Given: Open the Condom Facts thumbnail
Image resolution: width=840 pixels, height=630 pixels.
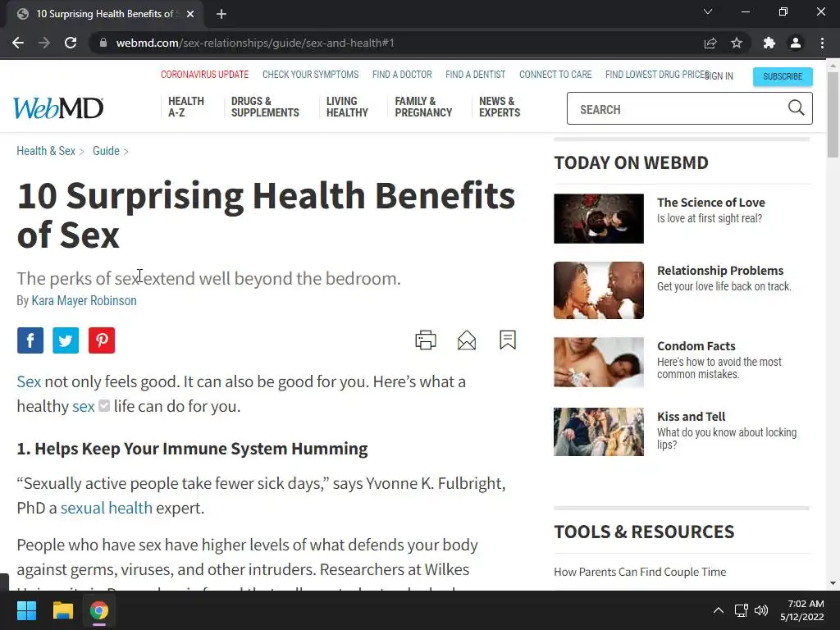Looking at the screenshot, I should 598,362.
